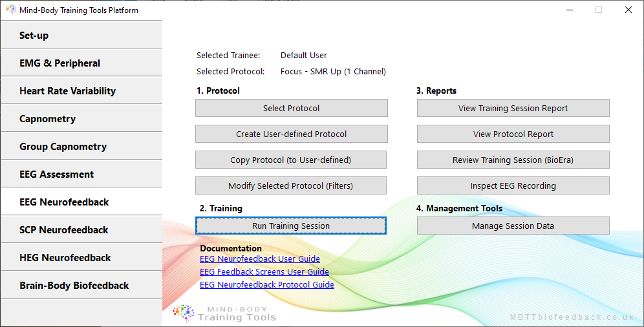Screen dimensions: 644x327
Task: Click the 'Documentation' heading
Action: pos(231,248)
